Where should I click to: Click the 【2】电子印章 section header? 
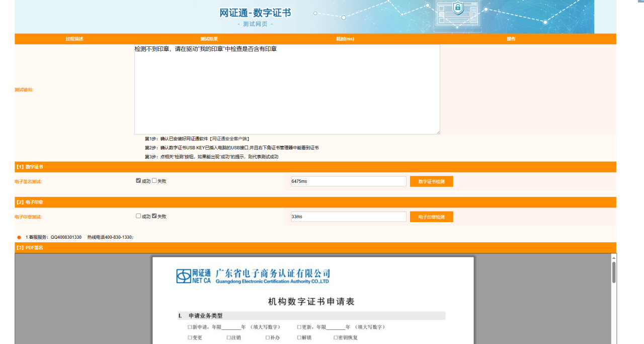pyautogui.click(x=29, y=202)
